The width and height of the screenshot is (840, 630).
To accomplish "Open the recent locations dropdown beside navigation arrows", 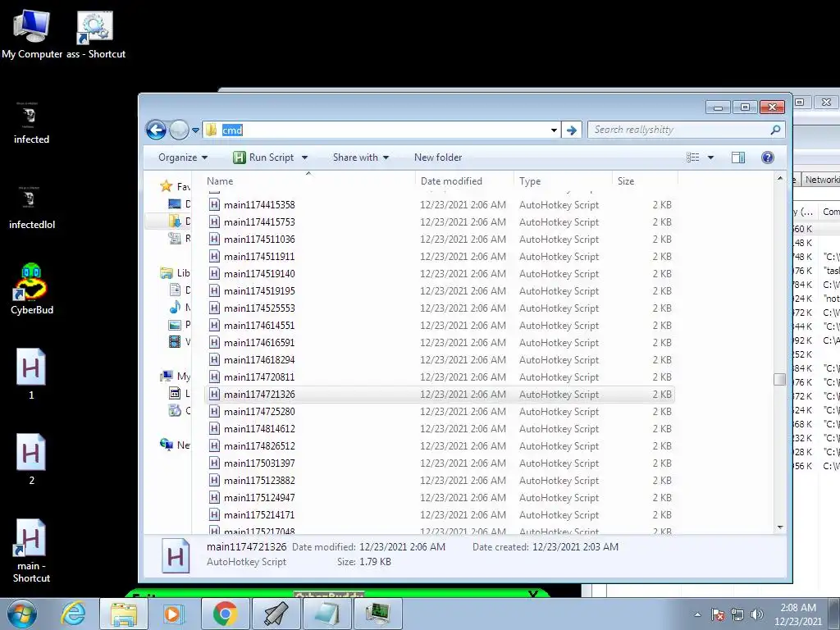I will (195, 130).
